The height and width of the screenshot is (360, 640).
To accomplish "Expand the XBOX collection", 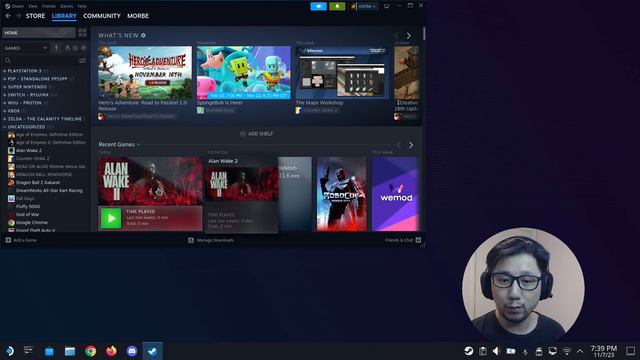I will click(13, 111).
